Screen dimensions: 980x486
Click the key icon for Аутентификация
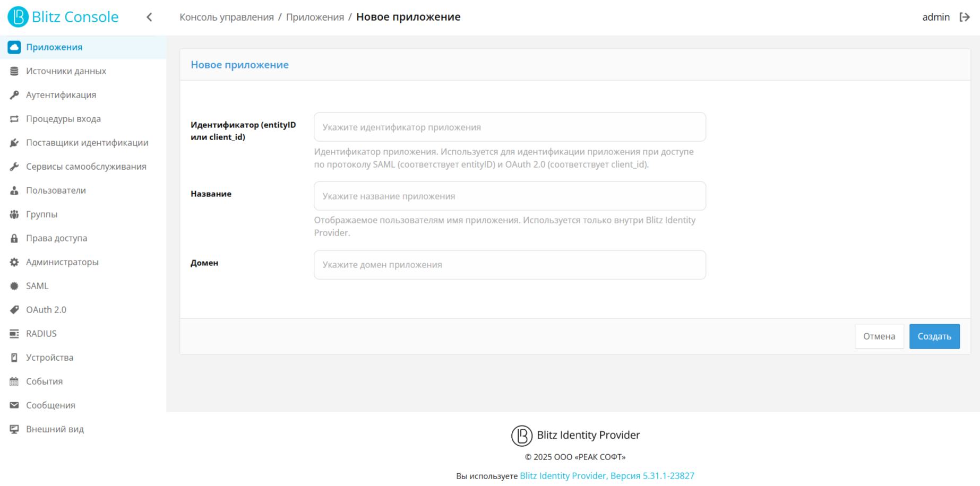(x=14, y=95)
